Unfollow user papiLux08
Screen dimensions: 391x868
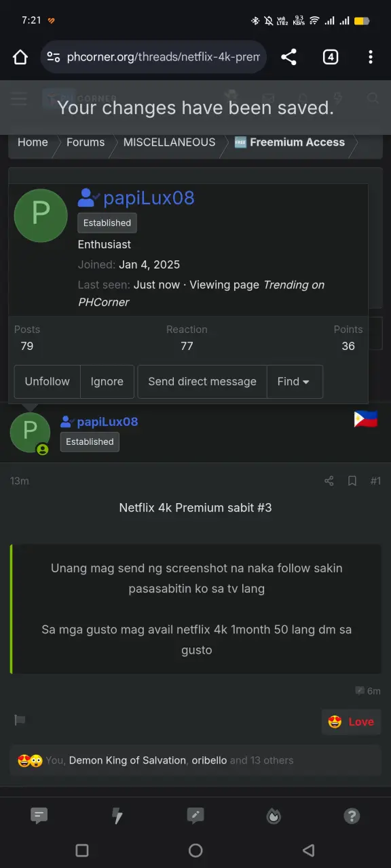[x=48, y=382]
